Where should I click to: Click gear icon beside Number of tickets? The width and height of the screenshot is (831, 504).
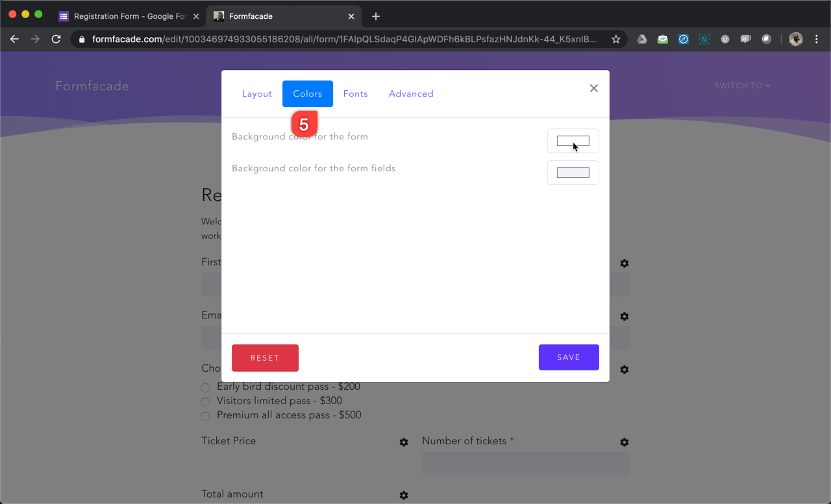point(624,442)
